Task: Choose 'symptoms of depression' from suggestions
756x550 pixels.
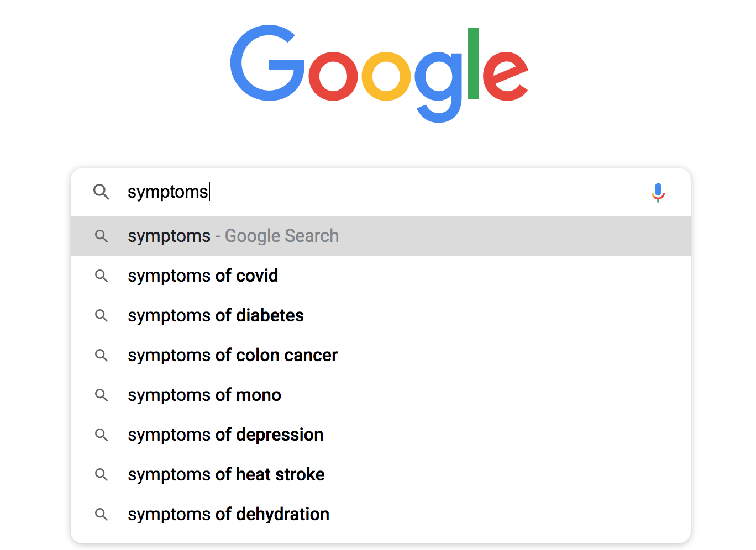Action: pos(225,435)
